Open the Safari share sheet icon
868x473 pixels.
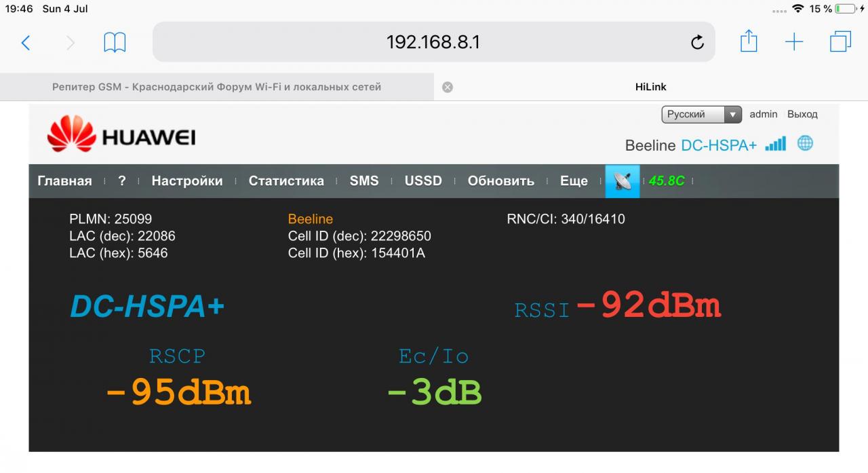point(748,41)
